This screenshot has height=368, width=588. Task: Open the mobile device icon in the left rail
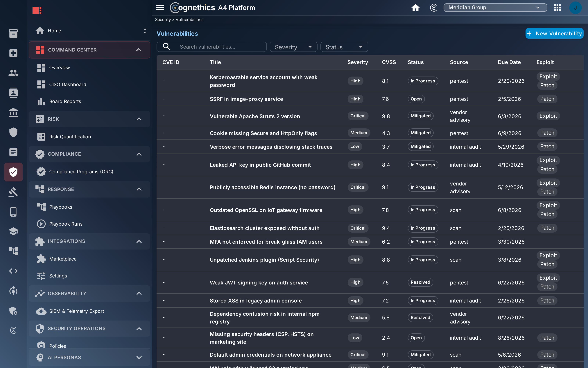(13, 212)
